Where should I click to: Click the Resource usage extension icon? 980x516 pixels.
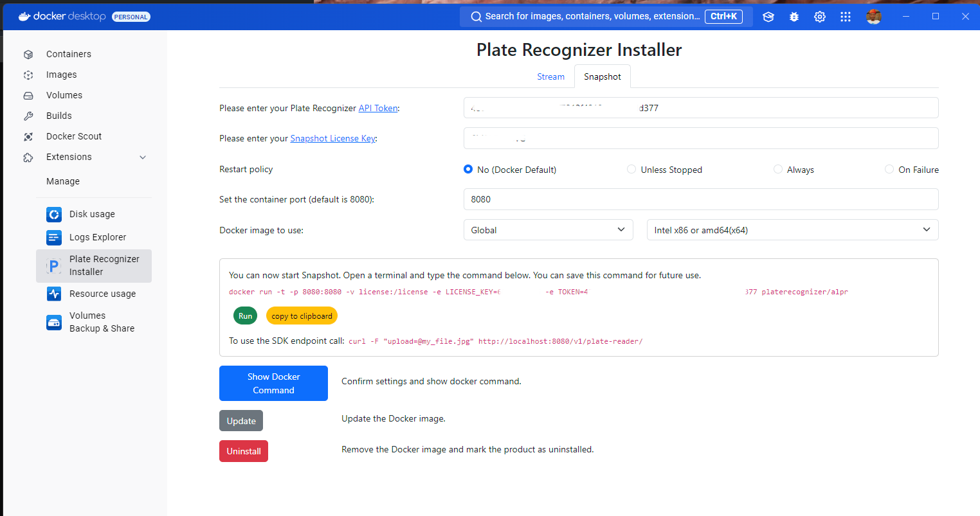click(54, 294)
